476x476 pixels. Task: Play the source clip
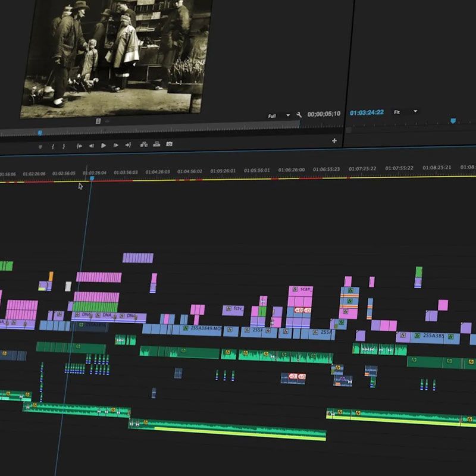pos(103,145)
